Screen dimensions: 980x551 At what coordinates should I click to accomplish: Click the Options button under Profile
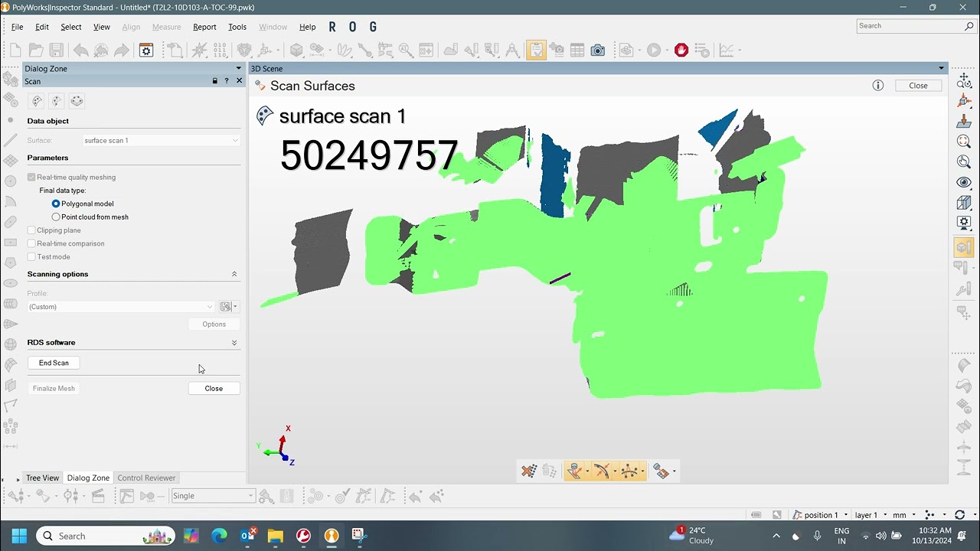click(x=214, y=324)
